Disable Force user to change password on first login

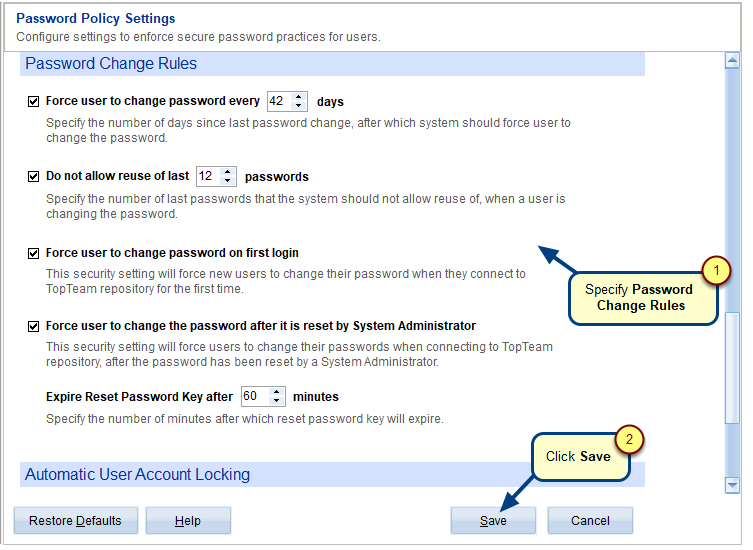point(33,253)
